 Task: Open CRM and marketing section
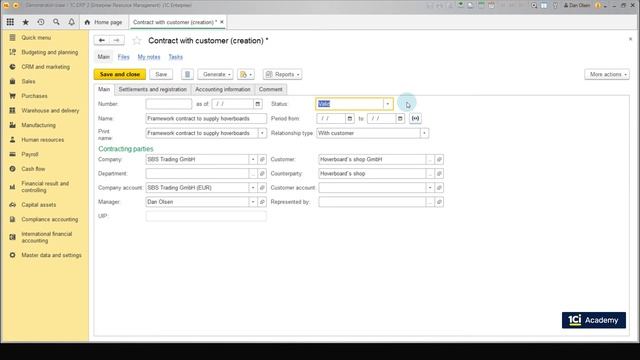[x=45, y=67]
